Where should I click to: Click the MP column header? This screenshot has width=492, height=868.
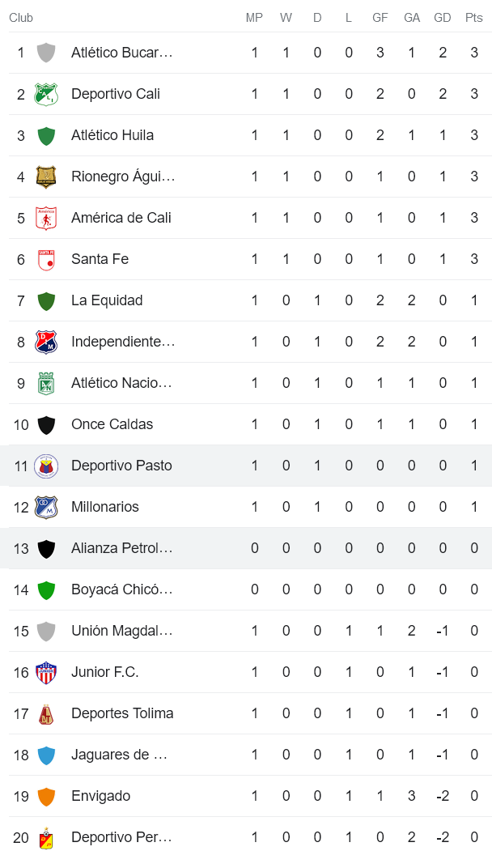(x=254, y=18)
